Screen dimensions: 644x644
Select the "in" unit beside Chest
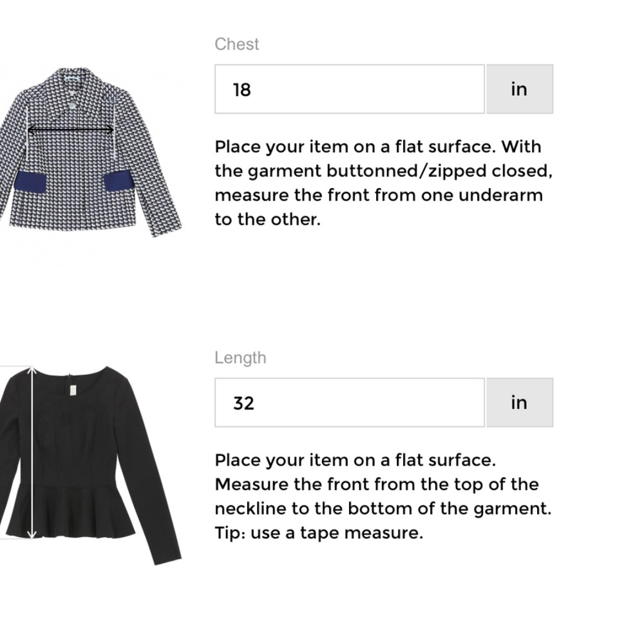(519, 89)
